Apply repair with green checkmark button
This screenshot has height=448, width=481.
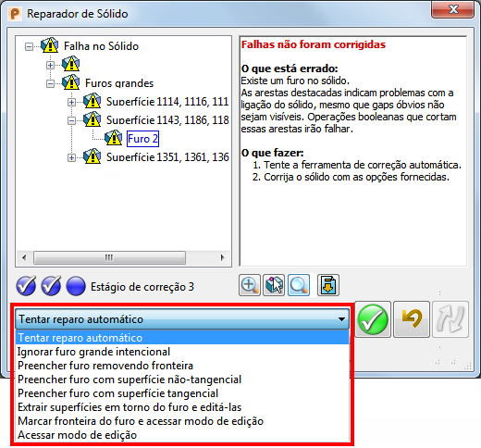(x=373, y=319)
